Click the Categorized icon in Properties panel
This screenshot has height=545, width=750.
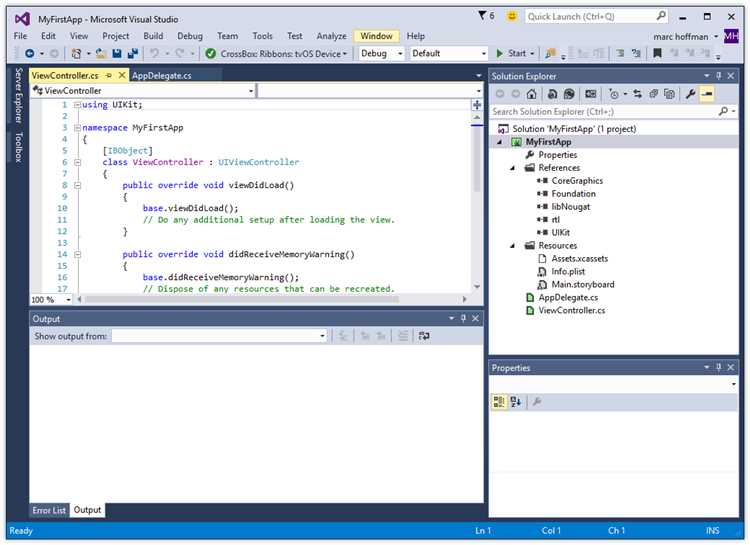(x=499, y=401)
